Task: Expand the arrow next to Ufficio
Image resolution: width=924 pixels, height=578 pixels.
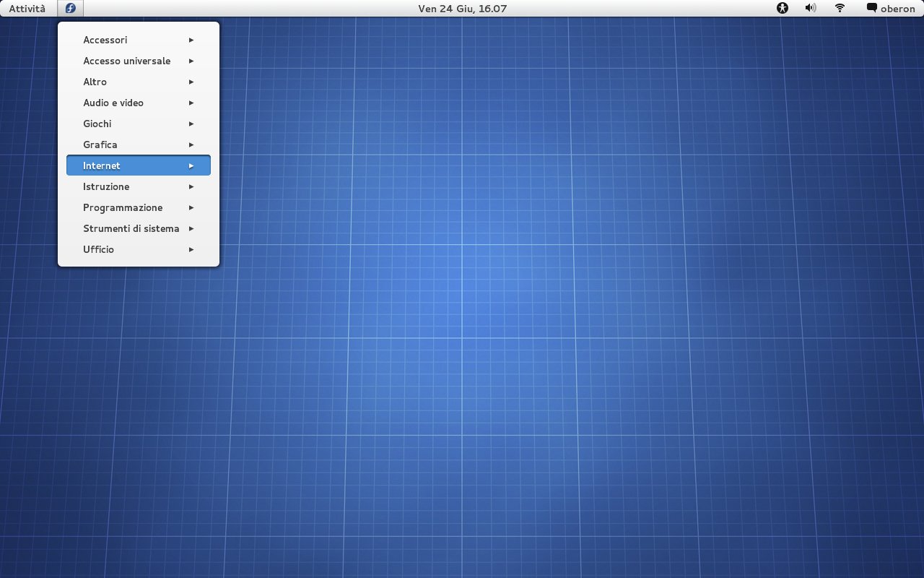Action: pos(191,249)
